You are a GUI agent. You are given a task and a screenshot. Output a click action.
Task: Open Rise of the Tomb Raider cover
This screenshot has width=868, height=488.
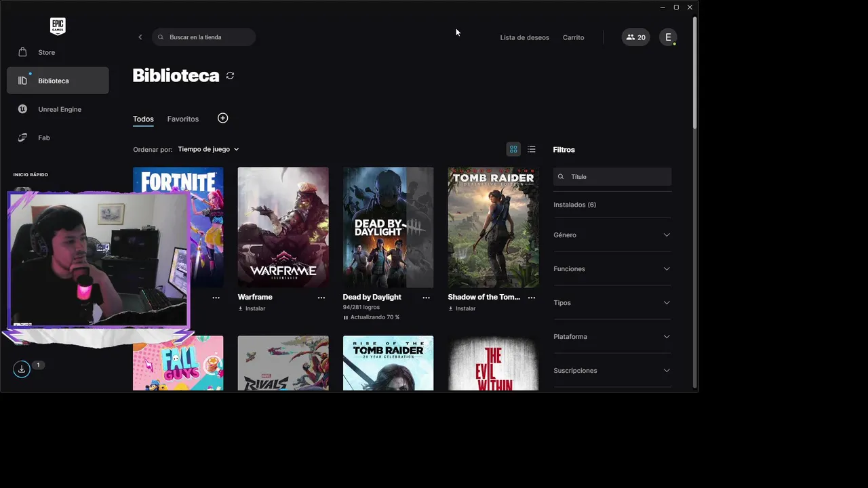(x=388, y=363)
